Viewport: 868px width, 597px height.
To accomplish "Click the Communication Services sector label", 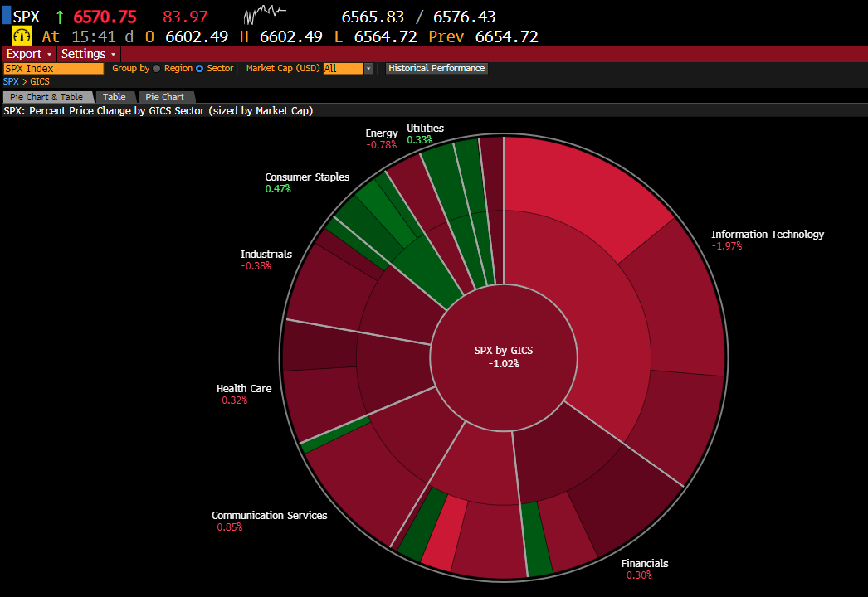I will [269, 515].
